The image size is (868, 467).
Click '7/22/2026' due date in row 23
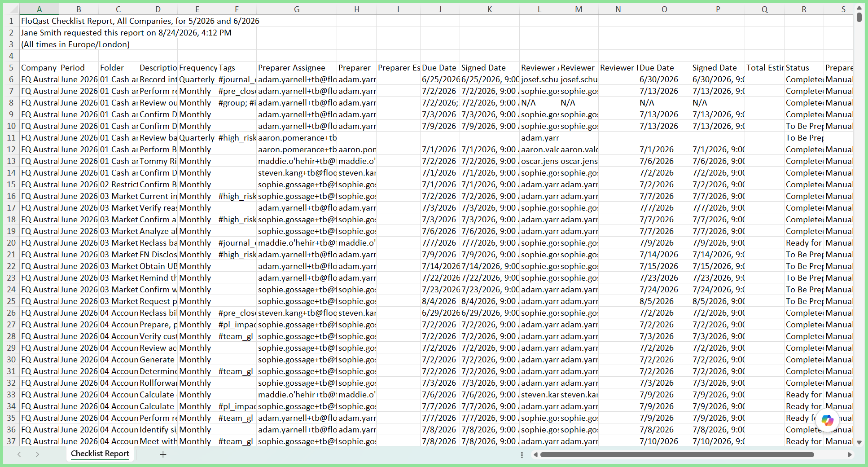pos(440,278)
